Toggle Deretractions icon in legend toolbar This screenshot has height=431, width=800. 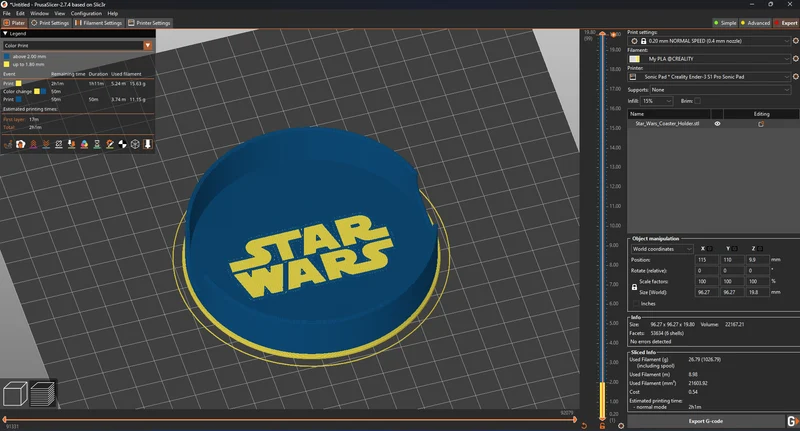[46, 144]
